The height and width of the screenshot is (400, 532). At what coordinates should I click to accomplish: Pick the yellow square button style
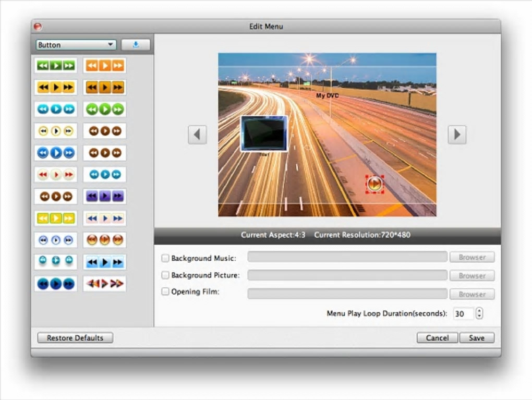click(x=56, y=219)
